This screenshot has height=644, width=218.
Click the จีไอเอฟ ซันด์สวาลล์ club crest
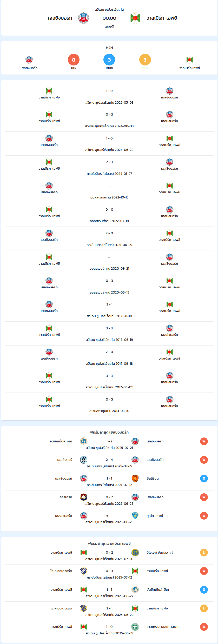pyautogui.click(x=135, y=552)
